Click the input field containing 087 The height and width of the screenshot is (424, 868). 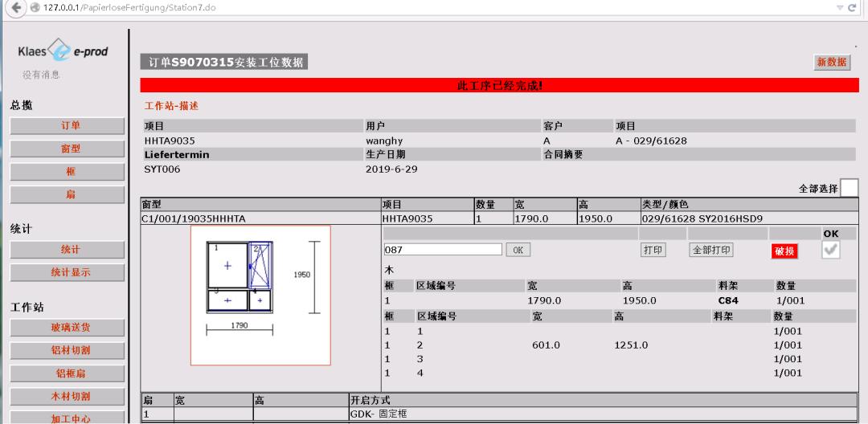click(443, 249)
